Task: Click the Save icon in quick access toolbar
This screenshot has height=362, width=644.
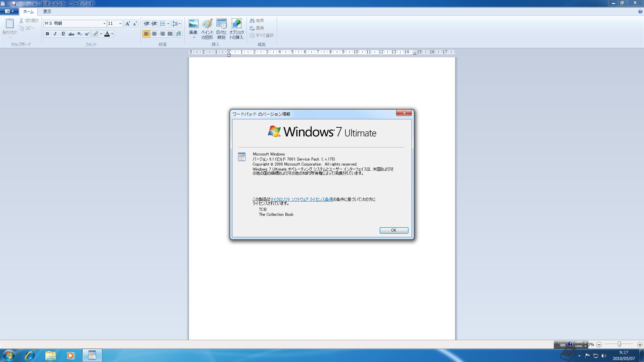Action: pos(14,3)
